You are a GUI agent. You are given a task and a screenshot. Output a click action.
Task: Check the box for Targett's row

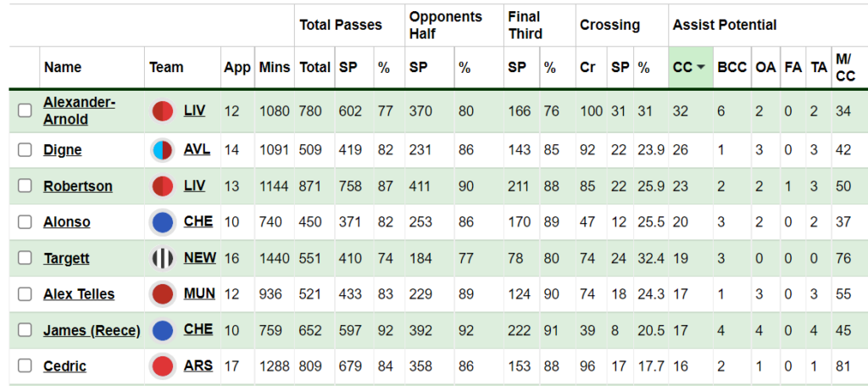coord(25,258)
